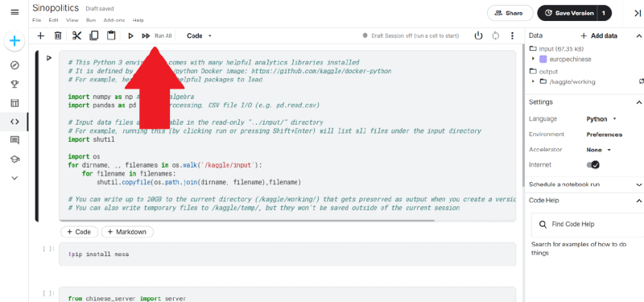The height and width of the screenshot is (302, 644).
Task: Open environment Preferences link
Action: click(605, 134)
